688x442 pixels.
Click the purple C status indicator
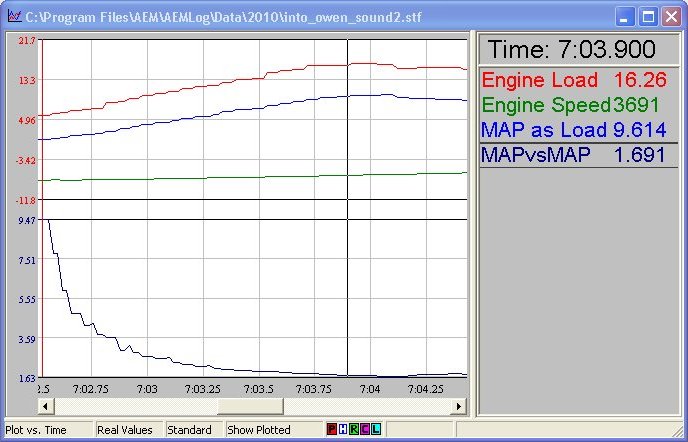click(365, 429)
